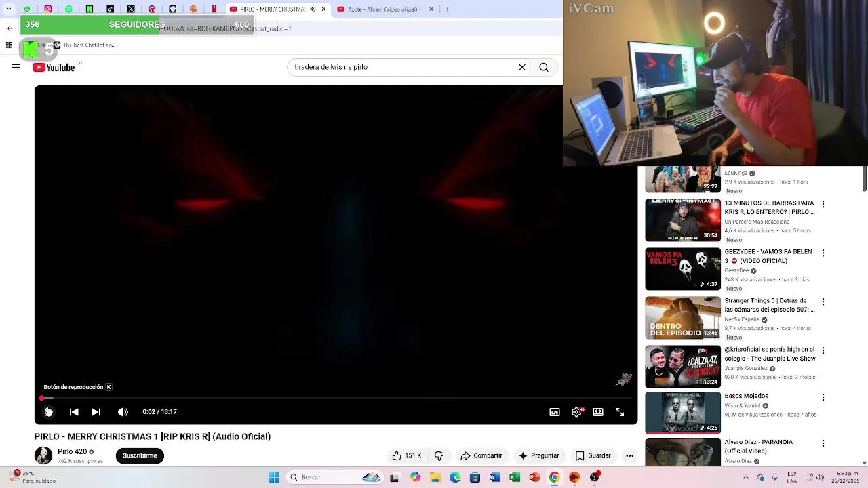Dislike the Pirlo video
The image size is (868, 488).
(x=439, y=455)
